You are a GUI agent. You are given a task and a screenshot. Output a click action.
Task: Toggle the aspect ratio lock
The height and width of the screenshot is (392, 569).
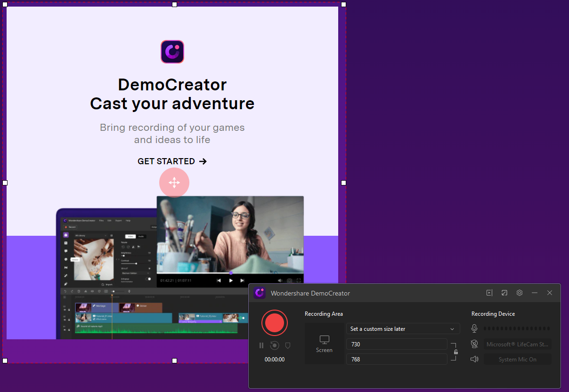(455, 352)
